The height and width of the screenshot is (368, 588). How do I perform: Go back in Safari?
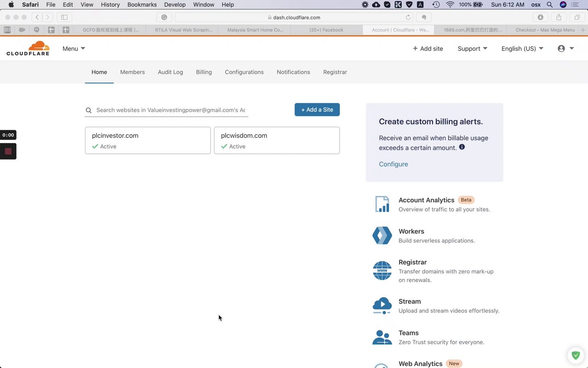pos(37,17)
